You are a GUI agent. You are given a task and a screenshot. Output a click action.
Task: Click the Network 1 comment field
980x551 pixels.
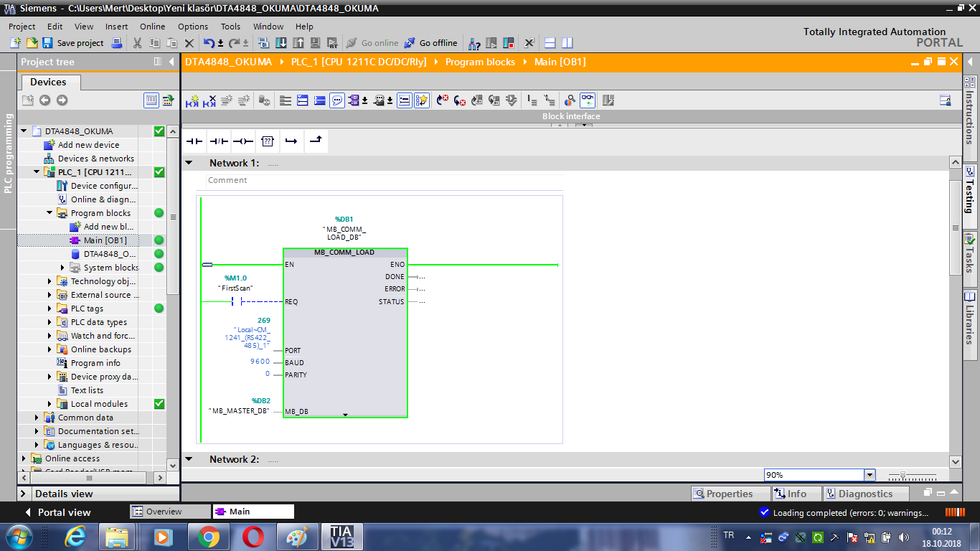pos(384,181)
